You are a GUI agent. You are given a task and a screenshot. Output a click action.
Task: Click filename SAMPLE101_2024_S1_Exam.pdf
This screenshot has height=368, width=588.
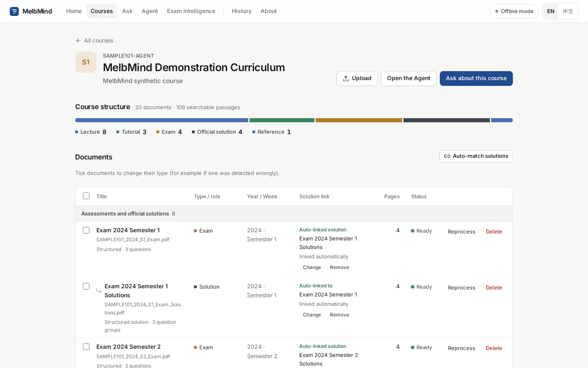[133, 240]
